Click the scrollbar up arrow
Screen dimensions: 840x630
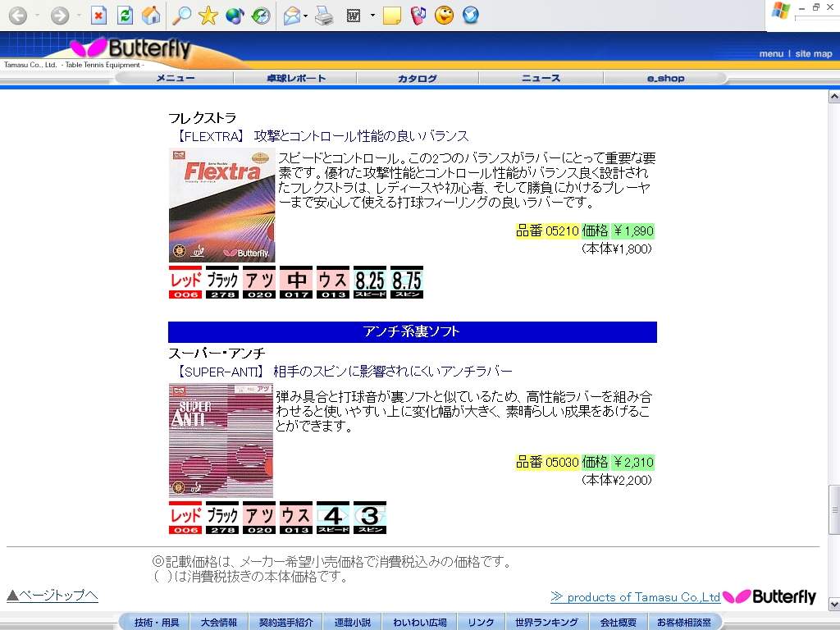point(834,97)
